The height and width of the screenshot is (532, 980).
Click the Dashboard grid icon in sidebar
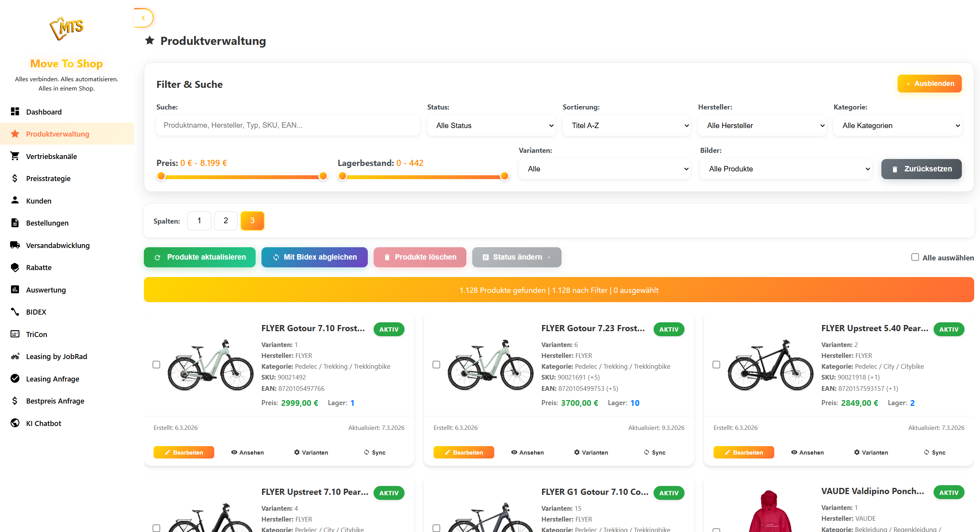tap(15, 111)
